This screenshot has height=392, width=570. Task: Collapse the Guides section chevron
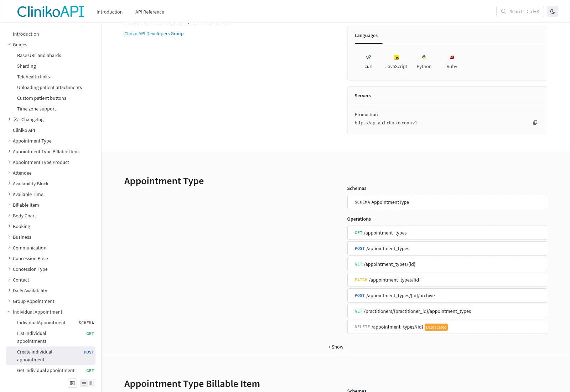[9, 45]
